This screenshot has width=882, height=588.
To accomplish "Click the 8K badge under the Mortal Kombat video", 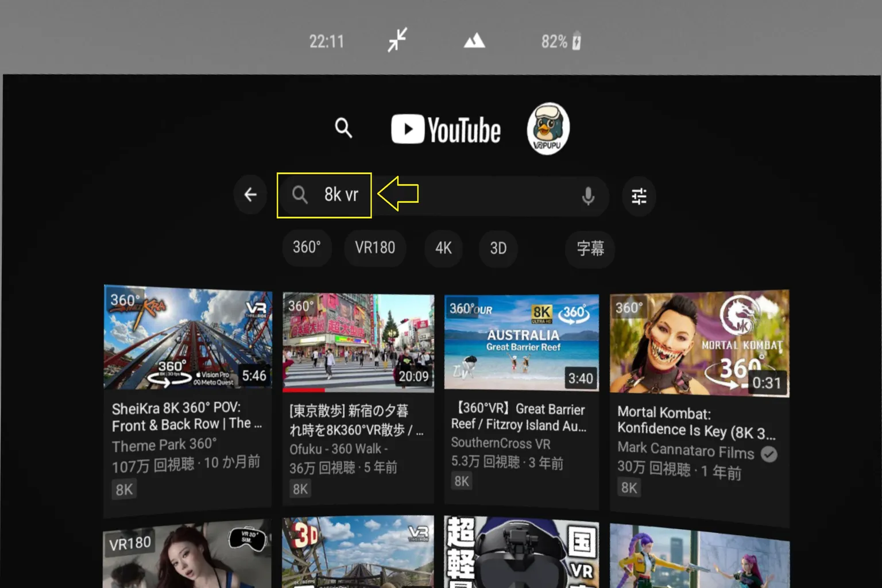I will [629, 488].
